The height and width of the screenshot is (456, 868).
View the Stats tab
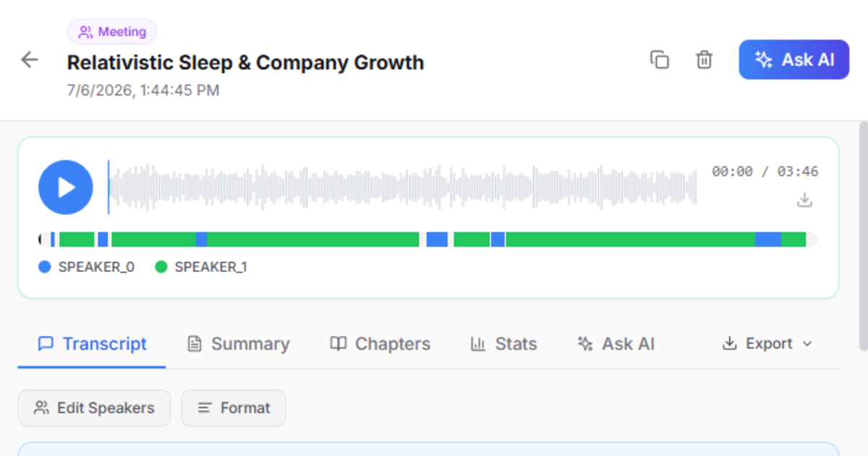tap(503, 344)
